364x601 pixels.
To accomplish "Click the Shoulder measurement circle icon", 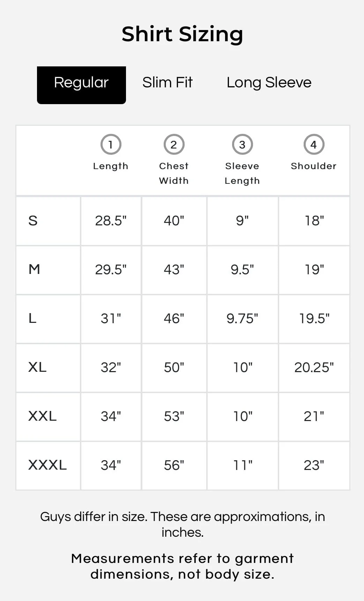I will point(313,144).
